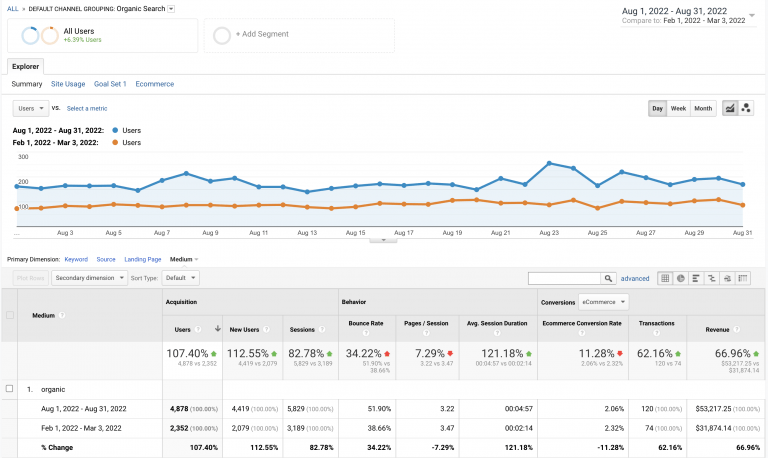
Task: Switch to the Site Usage tab
Action: (x=68, y=84)
